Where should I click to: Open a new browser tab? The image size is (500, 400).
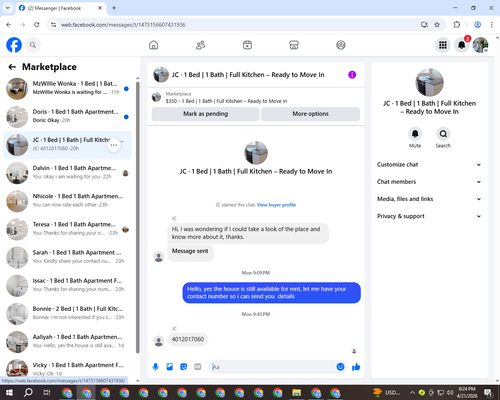[114, 8]
